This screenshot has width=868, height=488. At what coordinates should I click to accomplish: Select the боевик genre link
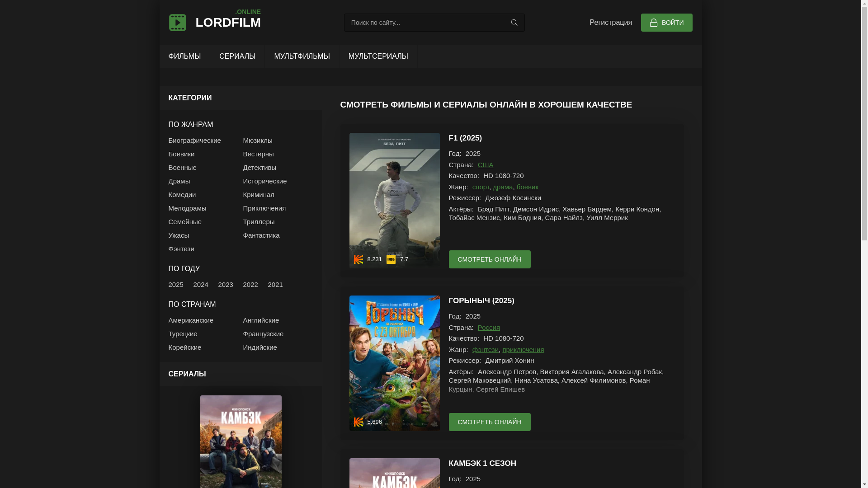click(527, 187)
